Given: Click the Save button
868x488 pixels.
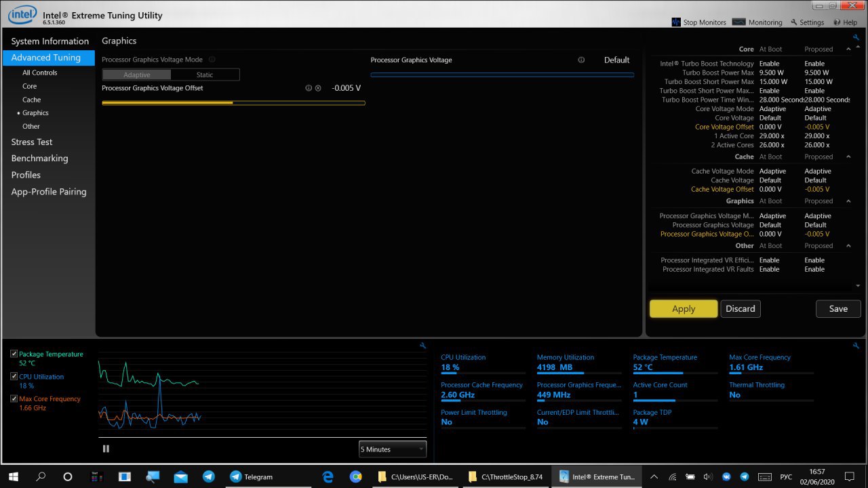Looking at the screenshot, I should click(838, 308).
